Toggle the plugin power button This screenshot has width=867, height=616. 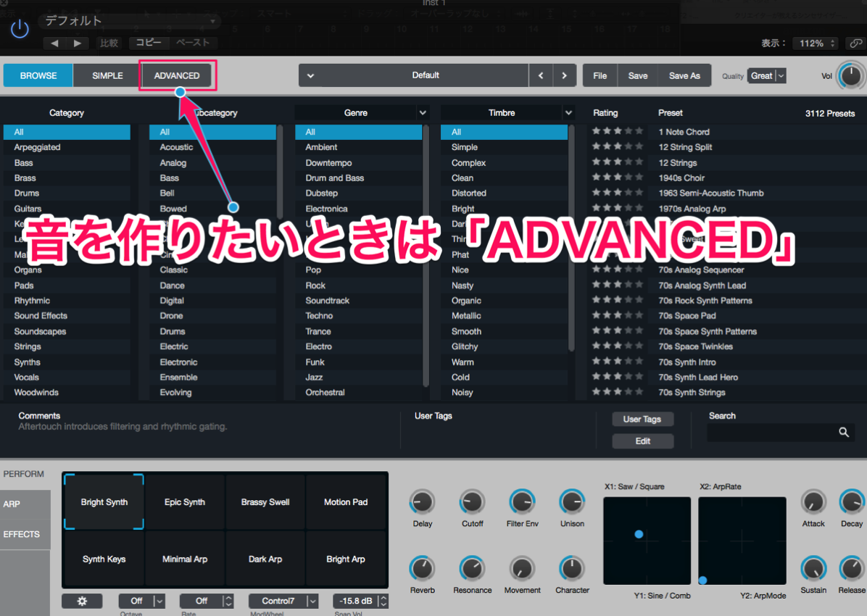click(20, 28)
